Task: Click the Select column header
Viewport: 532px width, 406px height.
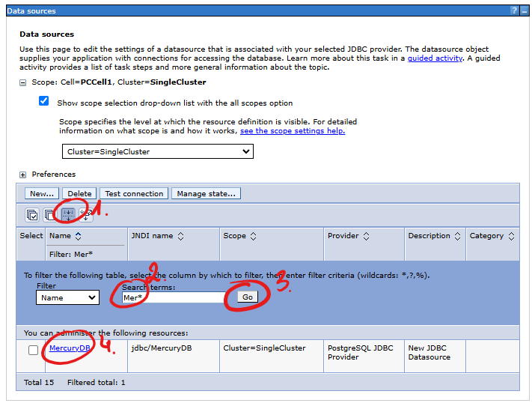Action: pyautogui.click(x=31, y=236)
